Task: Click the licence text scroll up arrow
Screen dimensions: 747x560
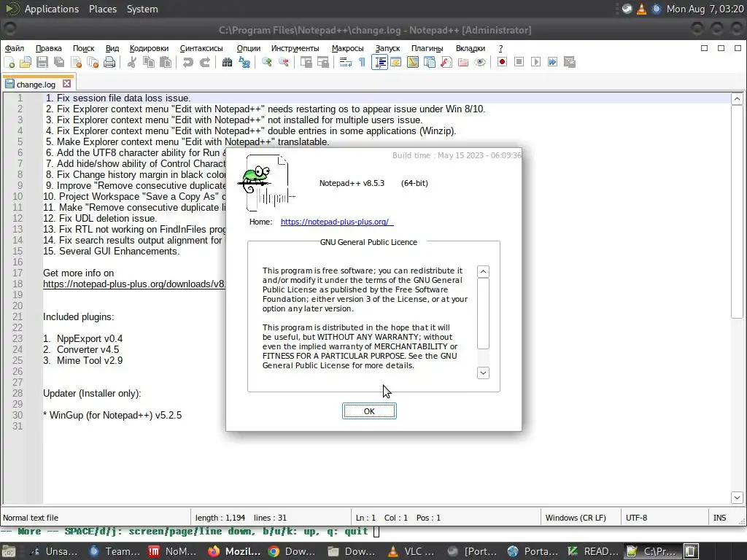Action: coord(483,271)
